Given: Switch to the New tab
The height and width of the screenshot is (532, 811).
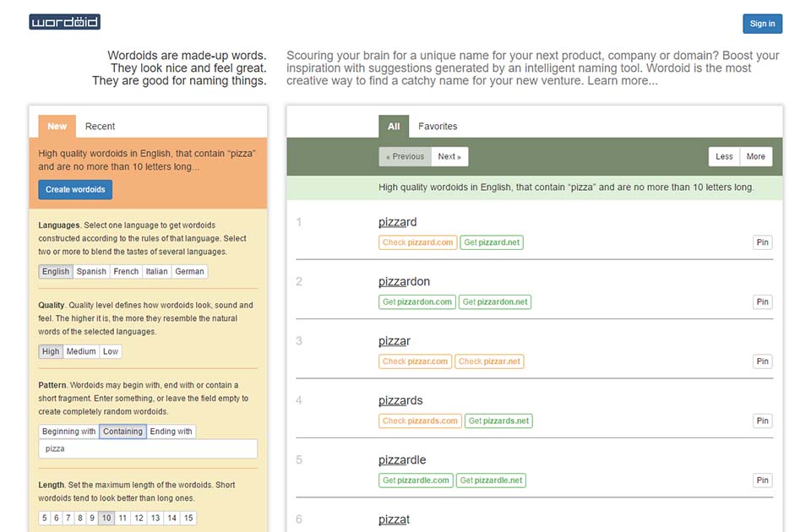Looking at the screenshot, I should click(x=57, y=126).
